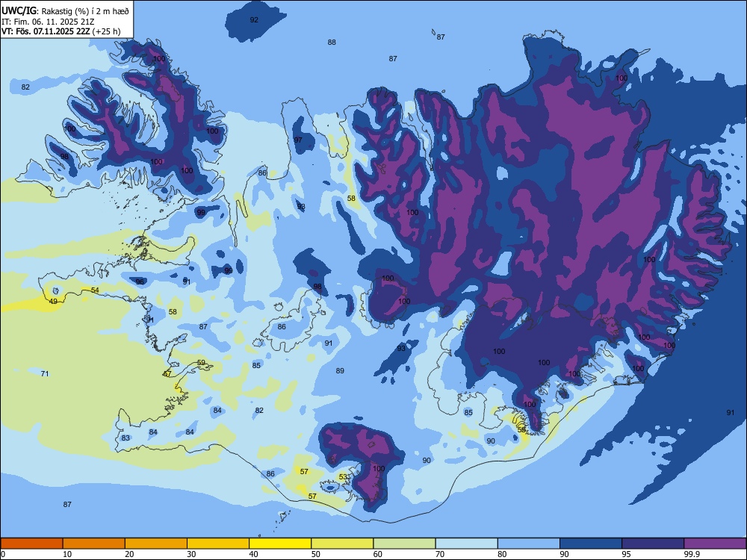The height and width of the screenshot is (560, 747).
Task: Pick the 20–30 amber legend swatch
Action: coord(156,544)
